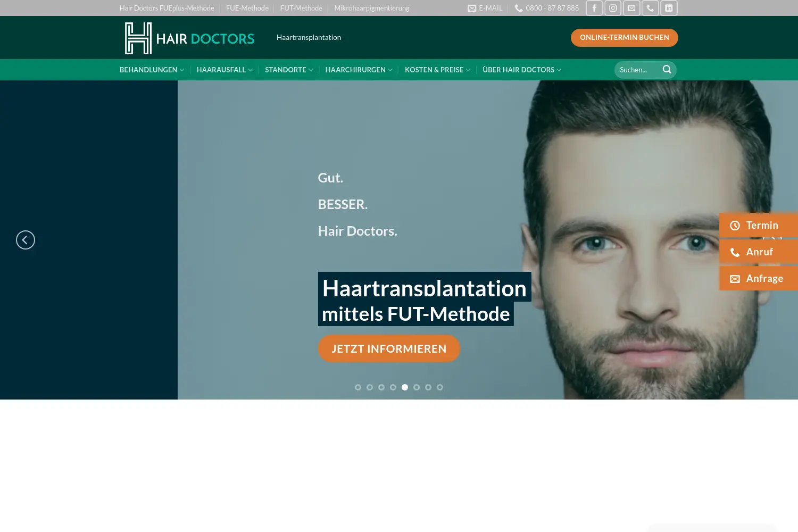The image size is (798, 532).
Task: Open the Kosten & Preise menu
Action: coord(437,70)
